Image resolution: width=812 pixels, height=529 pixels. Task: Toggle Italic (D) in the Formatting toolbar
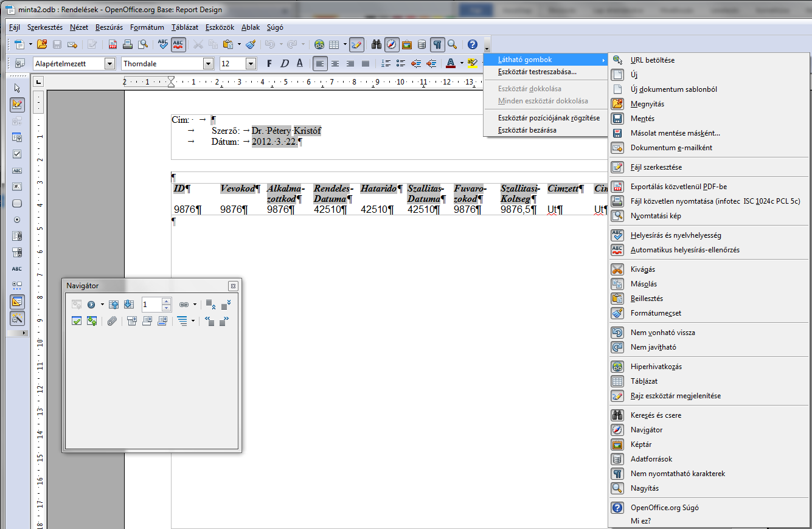click(x=285, y=63)
